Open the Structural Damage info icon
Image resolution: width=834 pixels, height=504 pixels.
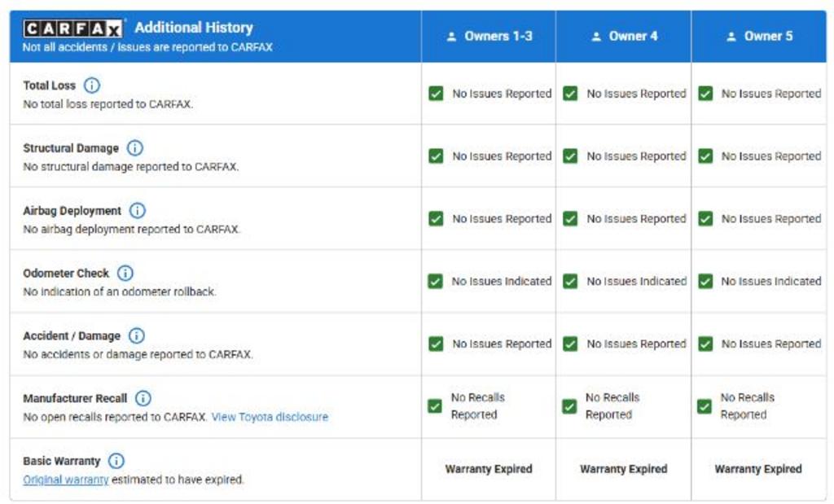(135, 148)
